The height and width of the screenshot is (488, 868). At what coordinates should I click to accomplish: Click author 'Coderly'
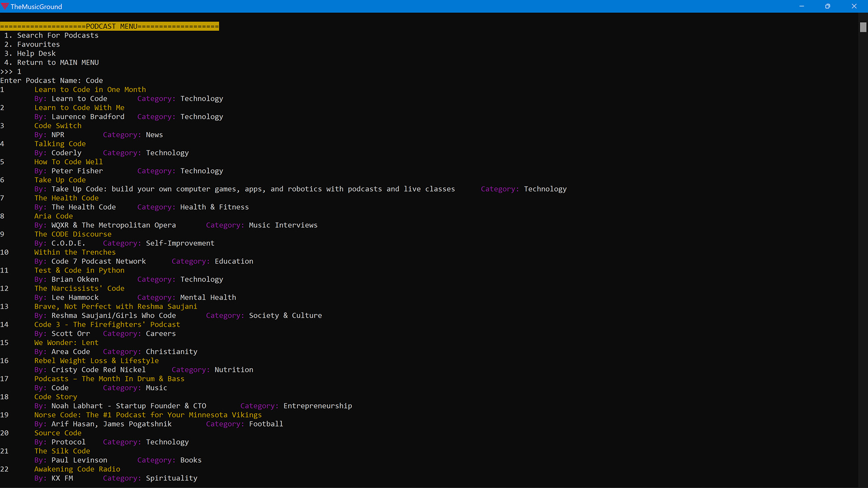coord(66,153)
